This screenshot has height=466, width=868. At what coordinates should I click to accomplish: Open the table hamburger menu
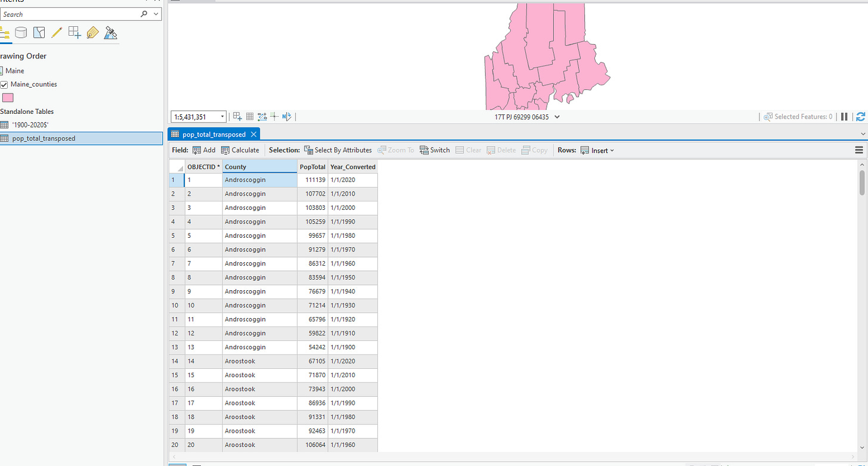click(859, 150)
